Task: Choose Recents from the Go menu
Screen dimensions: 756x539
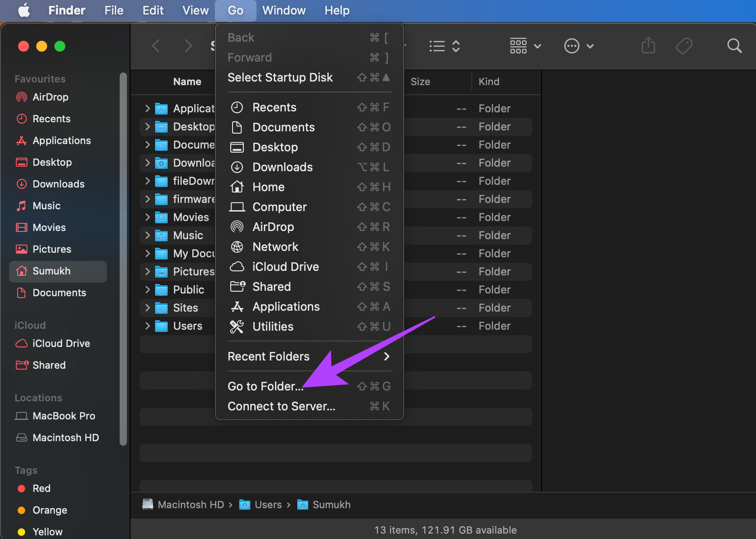Action: (x=309, y=107)
